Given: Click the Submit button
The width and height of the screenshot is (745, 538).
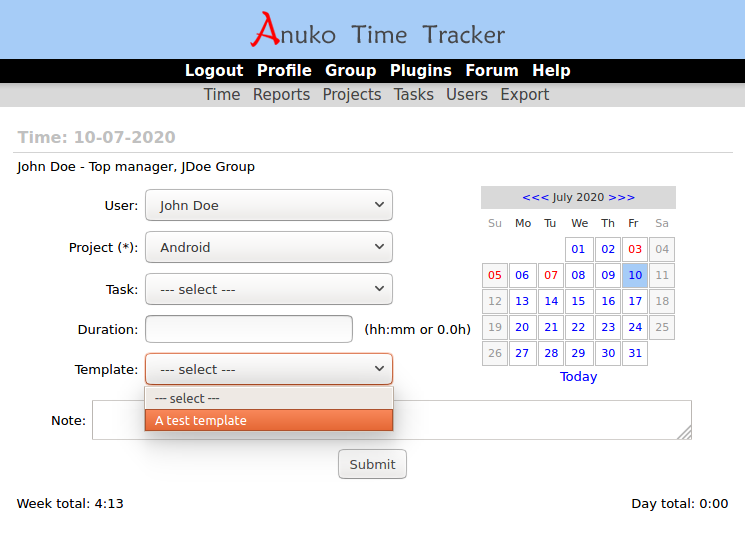Looking at the screenshot, I should [372, 464].
